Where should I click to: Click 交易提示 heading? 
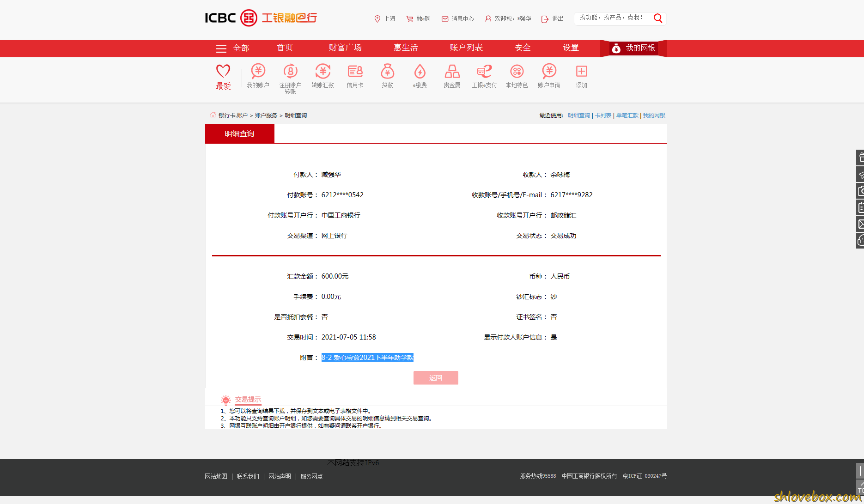coord(248,400)
